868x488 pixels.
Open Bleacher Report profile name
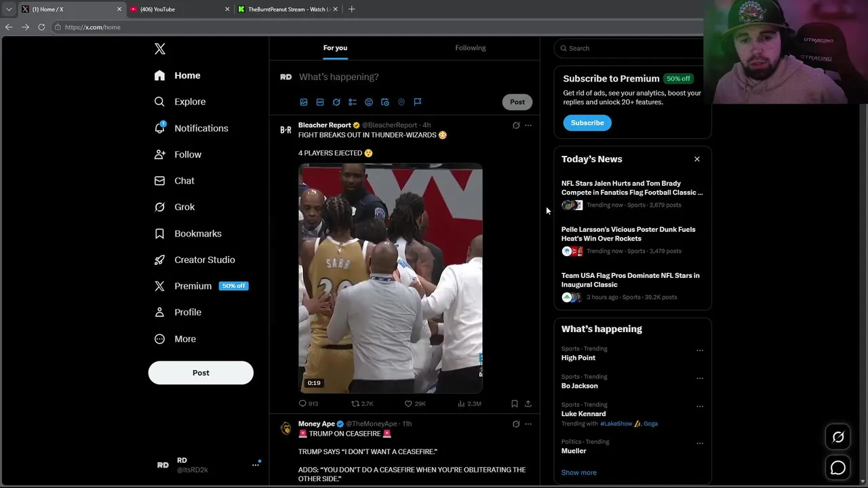click(324, 125)
